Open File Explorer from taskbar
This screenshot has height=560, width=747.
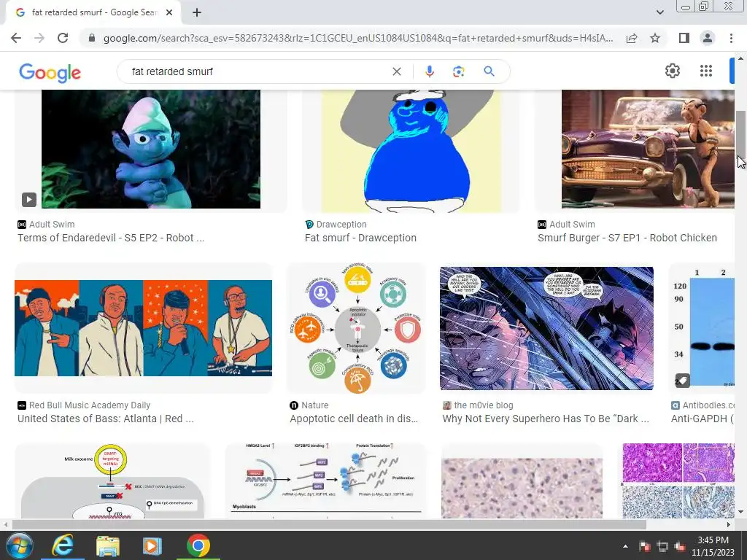tap(108, 545)
